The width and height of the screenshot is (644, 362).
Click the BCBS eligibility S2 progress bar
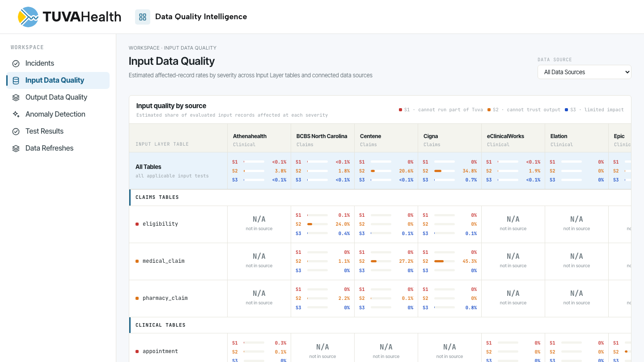pyautogui.click(x=318, y=224)
